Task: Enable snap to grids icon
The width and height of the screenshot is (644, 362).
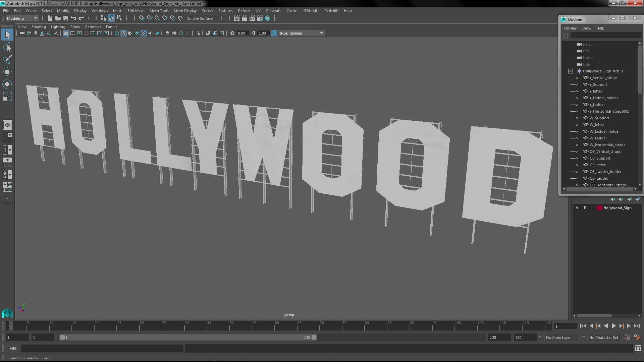Action: click(142, 18)
